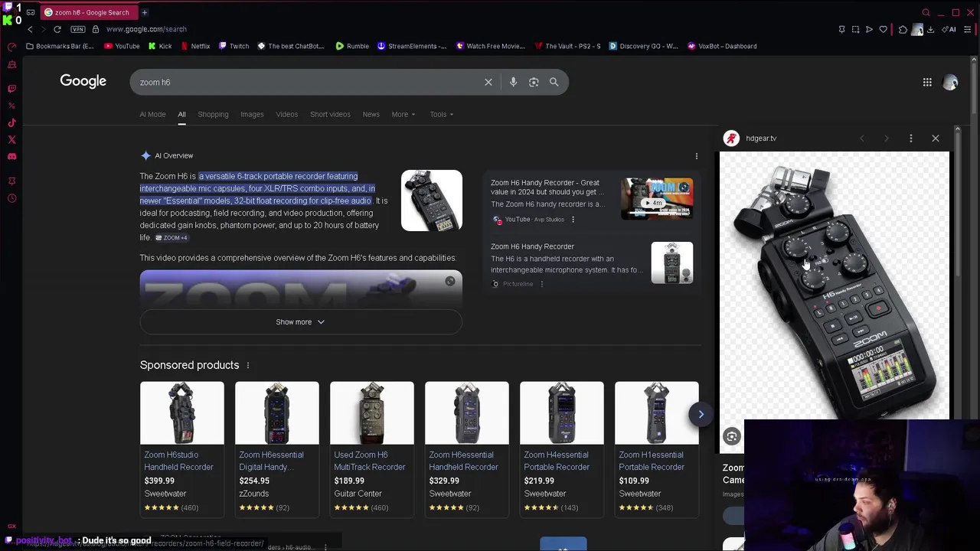Submit search with magnifier button

tap(554, 82)
